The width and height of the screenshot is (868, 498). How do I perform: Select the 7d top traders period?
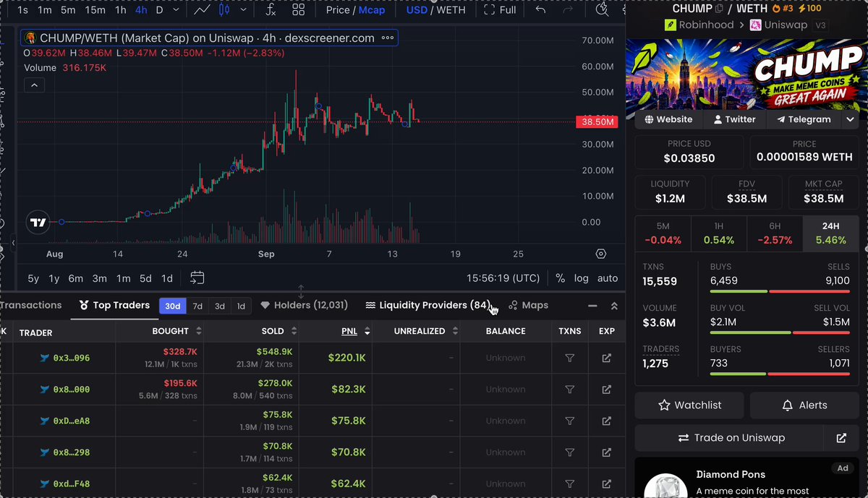[197, 306]
